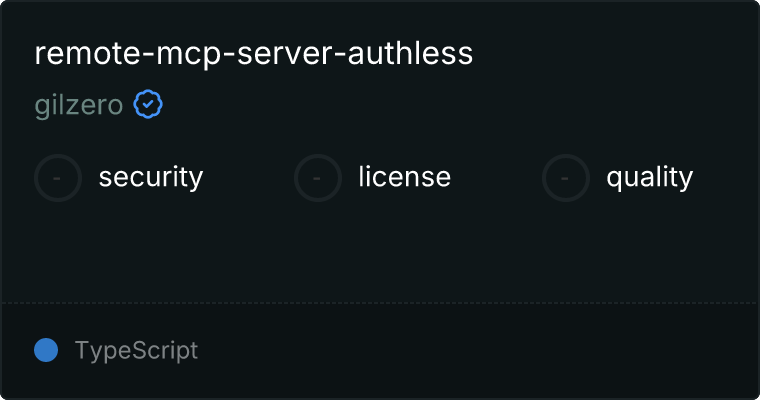Viewport: 760px width, 400px height.
Task: Select the license score circle indicator
Action: [317, 178]
